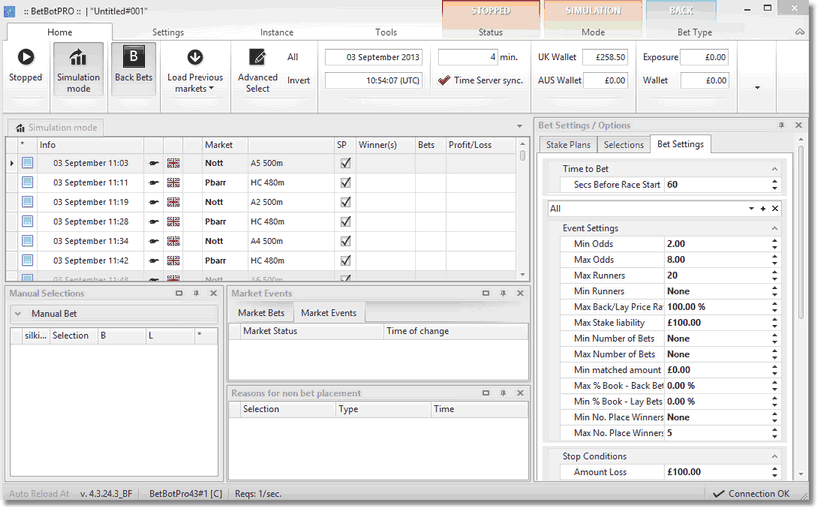
Task: Close Reasons for non bet placement panel
Action: tap(520, 393)
